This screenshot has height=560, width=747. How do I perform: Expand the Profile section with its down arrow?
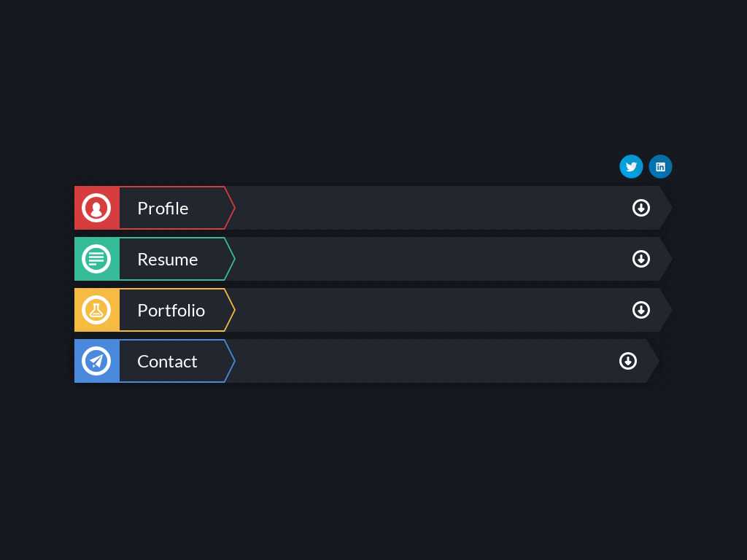[640, 208]
